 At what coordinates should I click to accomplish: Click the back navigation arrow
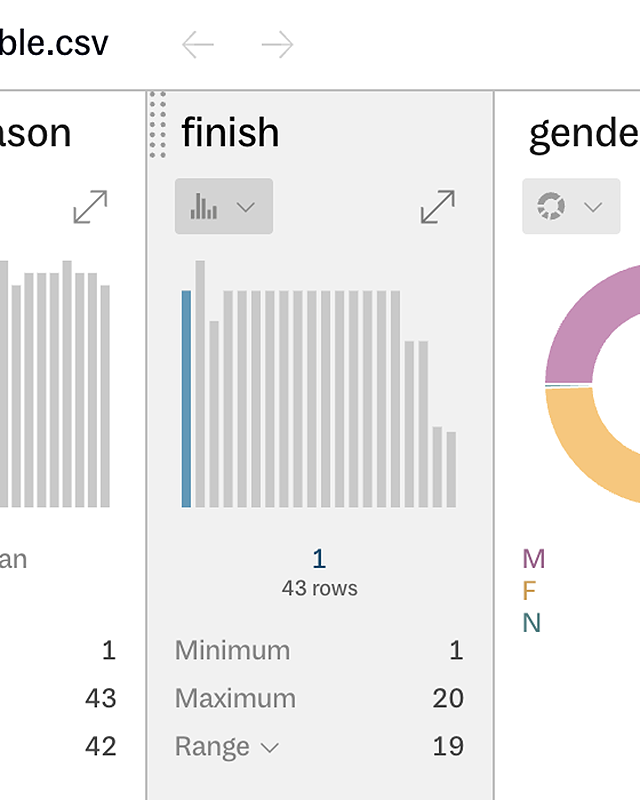197,43
